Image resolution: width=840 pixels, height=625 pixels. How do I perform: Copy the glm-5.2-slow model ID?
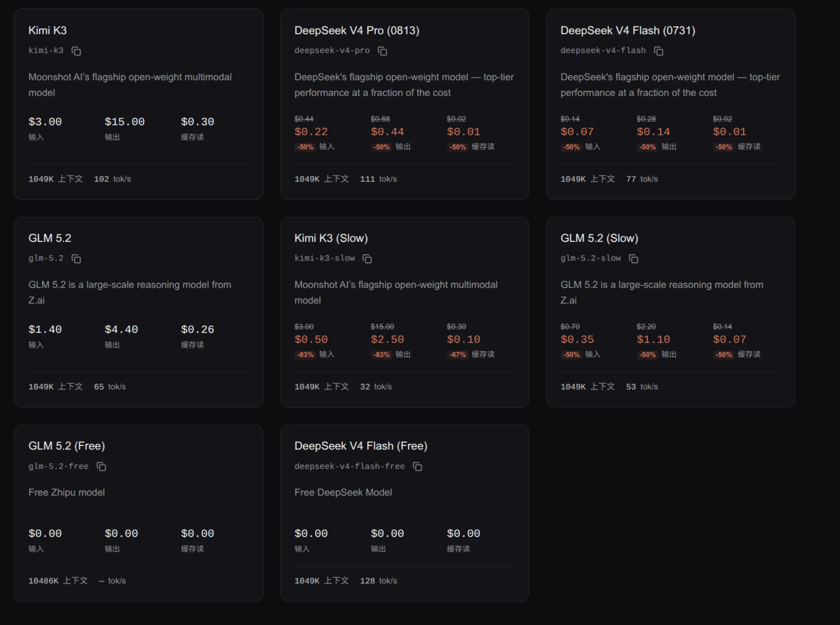tap(633, 259)
